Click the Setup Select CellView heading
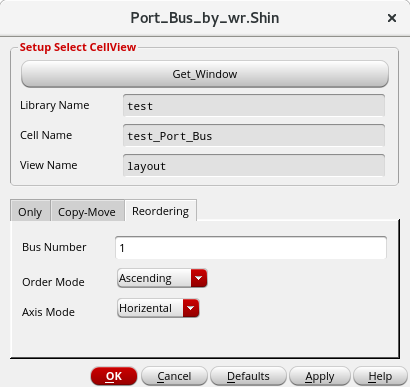Image resolution: width=410 pixels, height=387 pixels. click(x=78, y=47)
